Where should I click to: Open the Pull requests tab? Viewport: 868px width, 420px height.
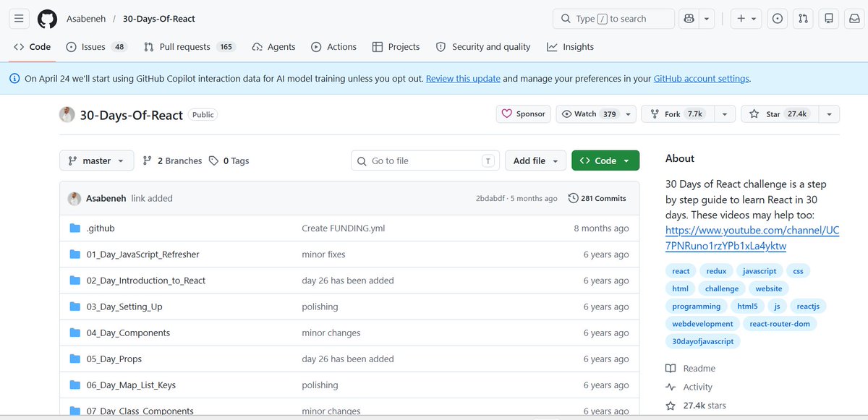(189, 47)
